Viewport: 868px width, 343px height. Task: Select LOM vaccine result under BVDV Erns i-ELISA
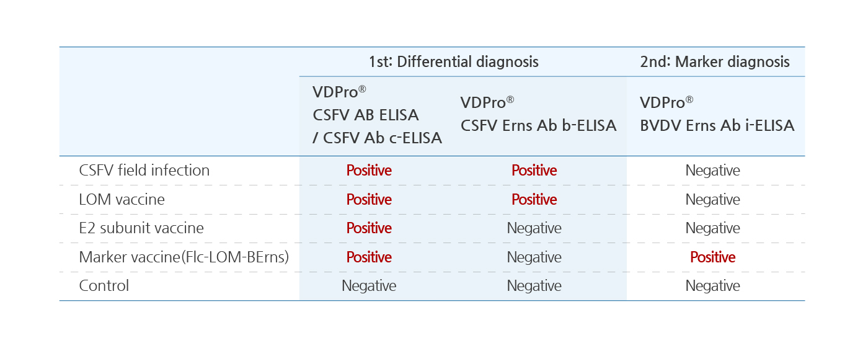[x=713, y=200]
